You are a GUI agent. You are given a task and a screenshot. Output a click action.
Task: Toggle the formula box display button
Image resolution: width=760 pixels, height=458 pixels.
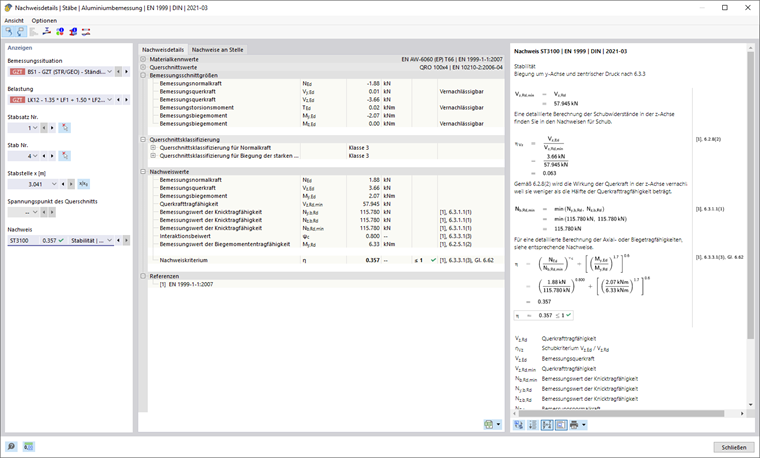561,425
